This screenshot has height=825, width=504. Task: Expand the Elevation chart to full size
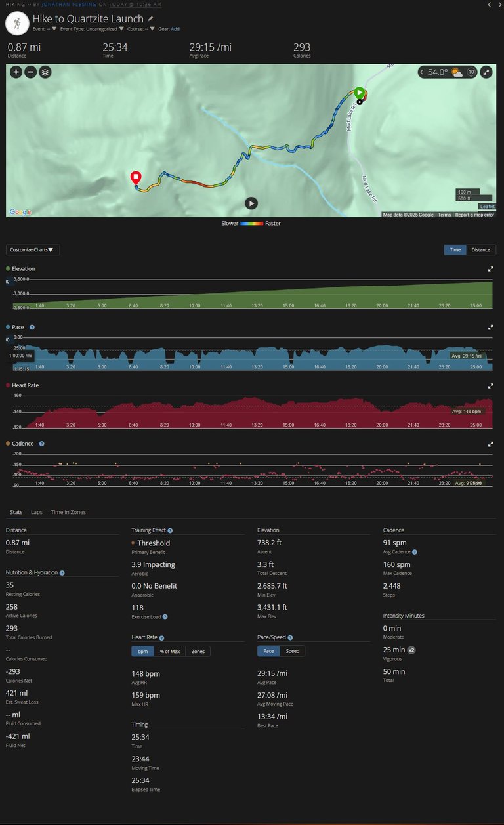490,269
